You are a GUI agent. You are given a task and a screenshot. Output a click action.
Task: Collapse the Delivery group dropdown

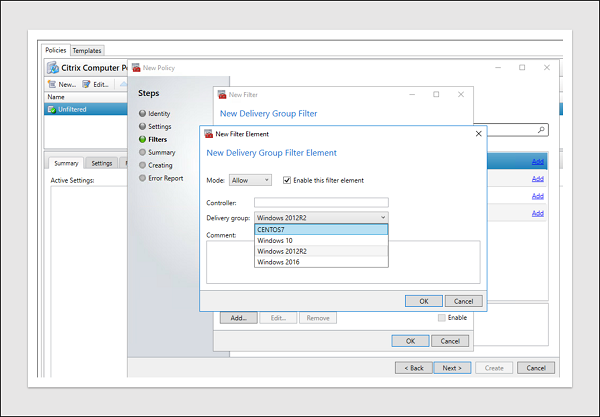click(382, 217)
